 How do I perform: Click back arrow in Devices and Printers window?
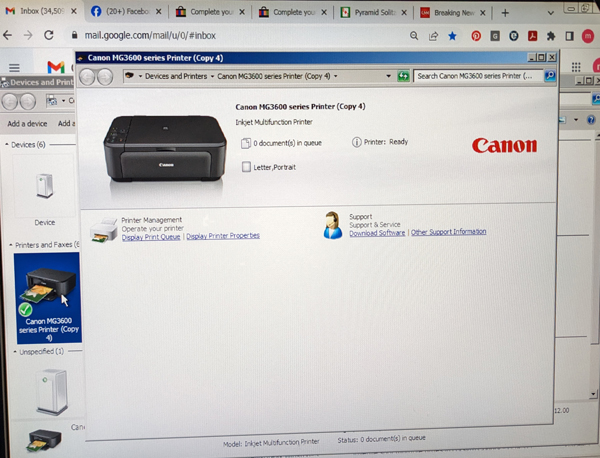point(10,101)
